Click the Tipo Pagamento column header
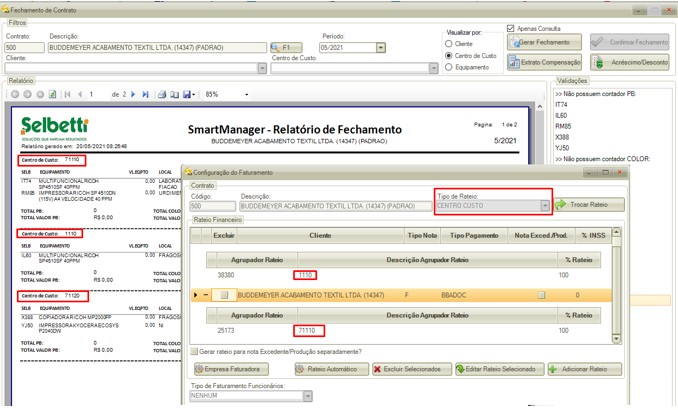The image size is (678, 410). [474, 235]
